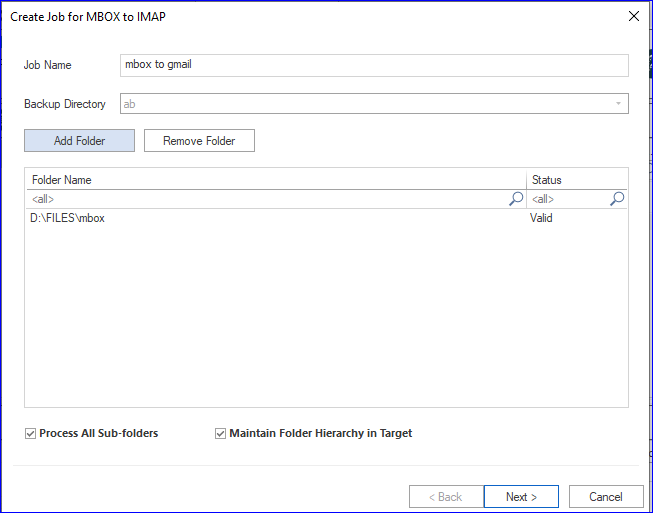Click the Next > button
Screen dimensions: 653x513
[x=521, y=496]
